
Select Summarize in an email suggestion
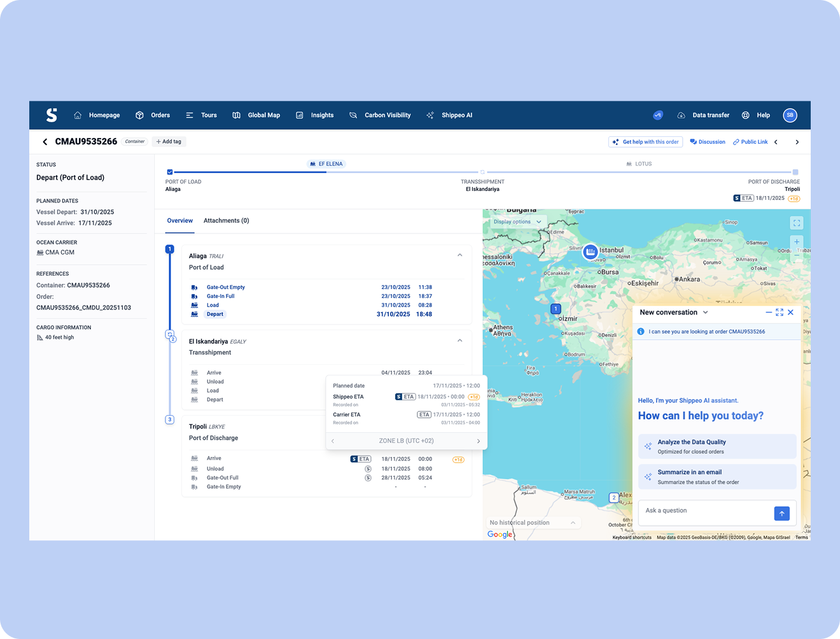tap(717, 477)
